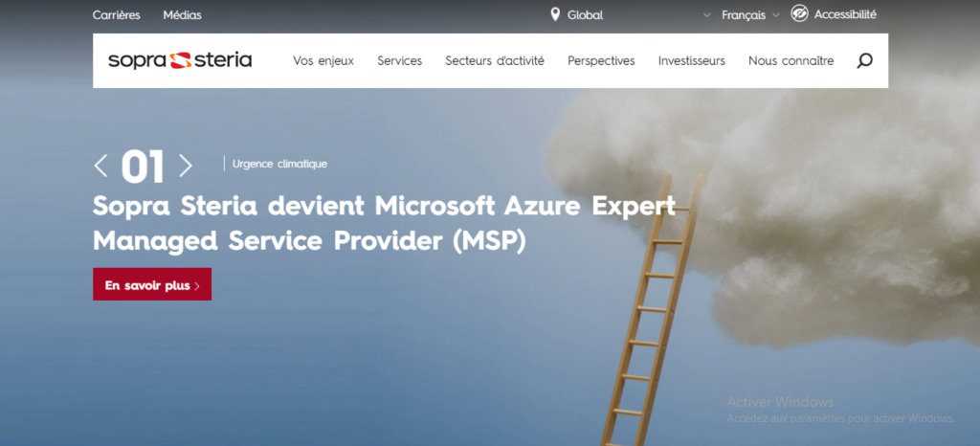The image size is (980, 446).
Task: Click the Sopra Steria Azure Expert headline
Action: click(x=385, y=224)
